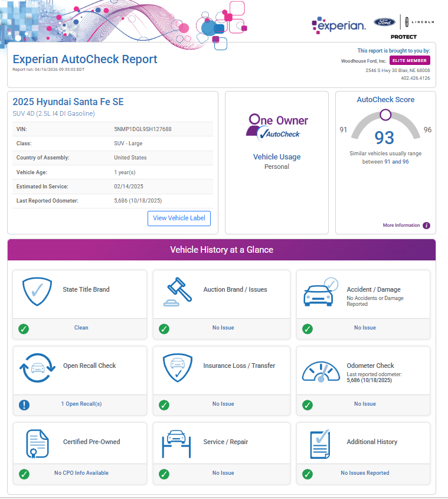Open No Issue link under Accident / Damage
This screenshot has height=499, width=448.
[x=365, y=328]
